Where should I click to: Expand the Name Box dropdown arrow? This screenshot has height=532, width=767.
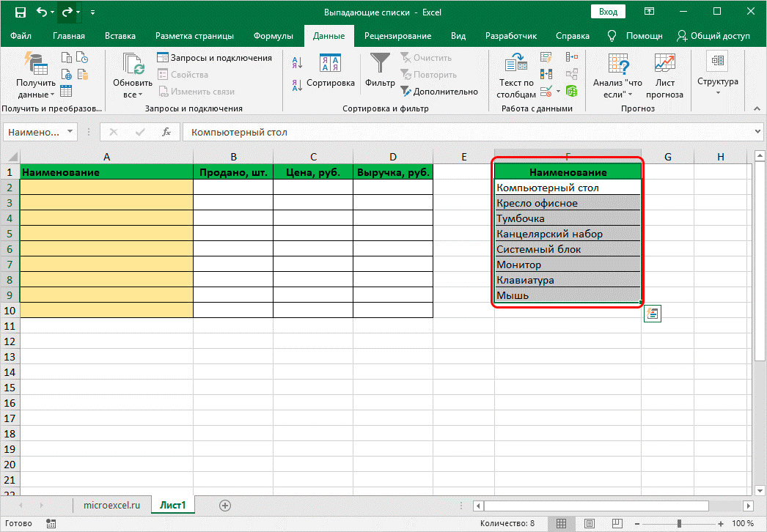(x=70, y=132)
